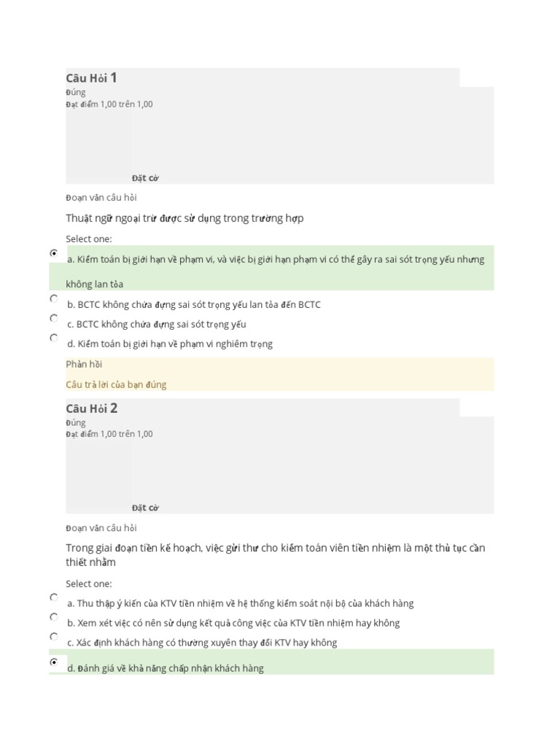Choose radio for 'Thu thập ý kiến của KTV tiền nhiệm'

(x=54, y=597)
